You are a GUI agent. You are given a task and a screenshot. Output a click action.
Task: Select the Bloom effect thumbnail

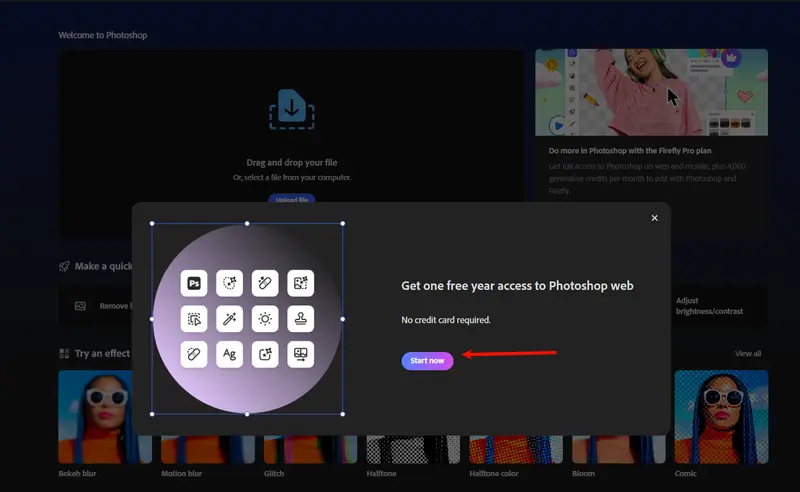(618, 449)
